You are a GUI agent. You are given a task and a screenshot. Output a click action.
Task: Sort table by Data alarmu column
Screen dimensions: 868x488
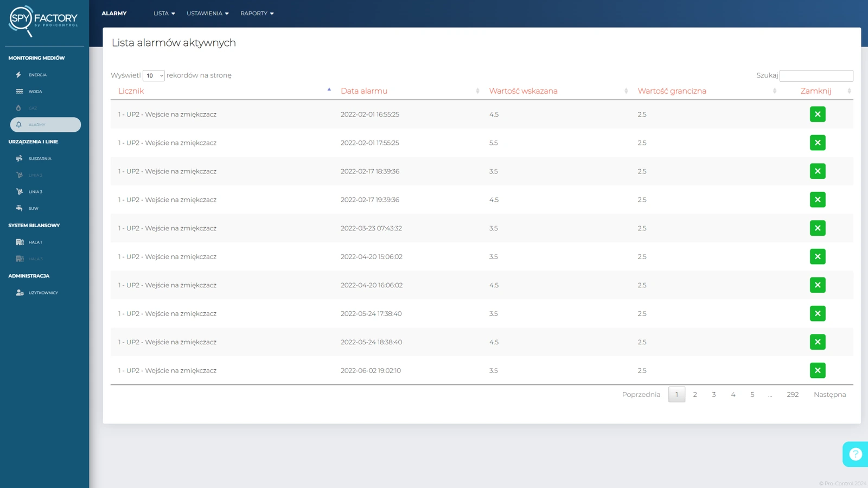[x=364, y=91]
